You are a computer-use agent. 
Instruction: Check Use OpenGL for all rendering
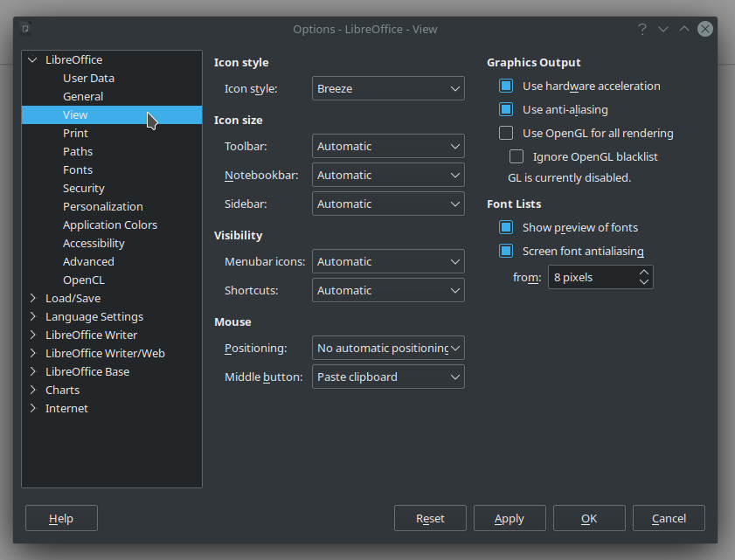pyautogui.click(x=506, y=133)
